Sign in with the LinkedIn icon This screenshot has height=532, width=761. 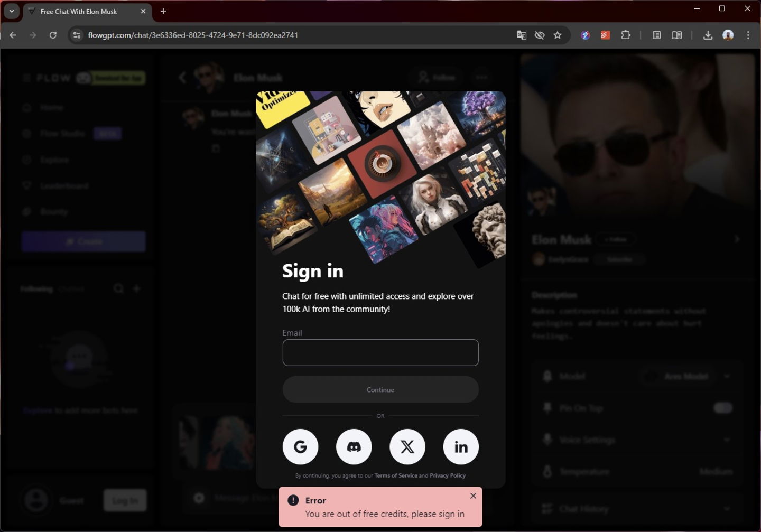[x=461, y=447]
